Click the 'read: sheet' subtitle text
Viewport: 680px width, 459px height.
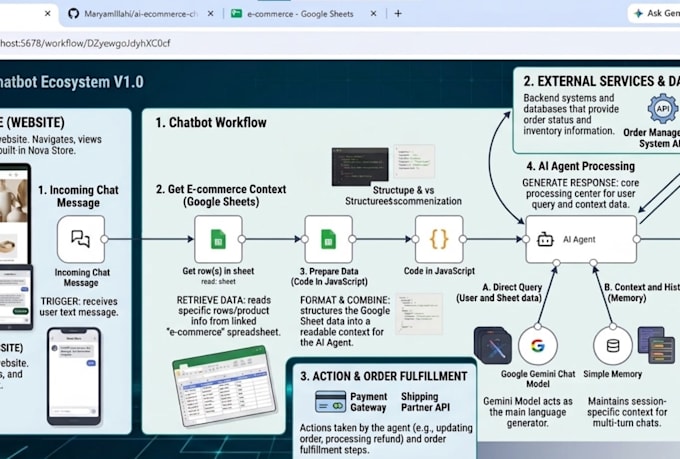pos(218,282)
